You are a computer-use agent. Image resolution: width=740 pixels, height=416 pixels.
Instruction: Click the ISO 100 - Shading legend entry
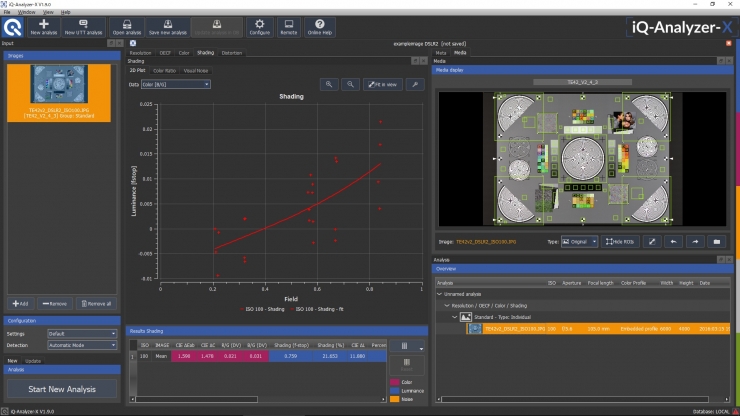(x=262, y=309)
